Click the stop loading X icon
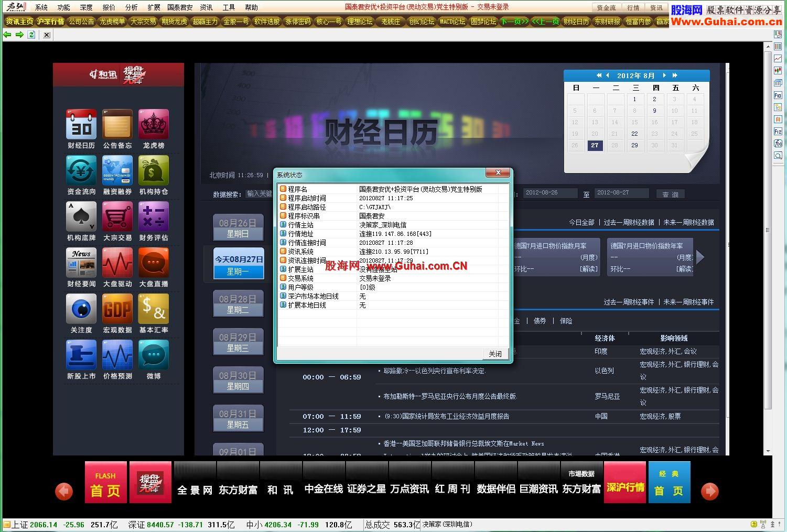Image resolution: width=787 pixels, height=532 pixels. pos(47,35)
